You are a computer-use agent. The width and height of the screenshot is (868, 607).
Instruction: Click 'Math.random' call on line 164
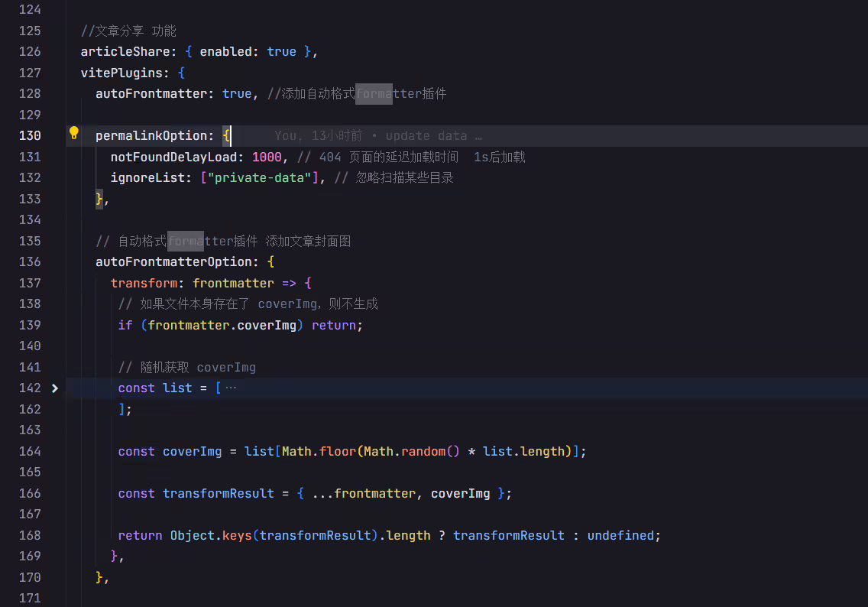(405, 451)
